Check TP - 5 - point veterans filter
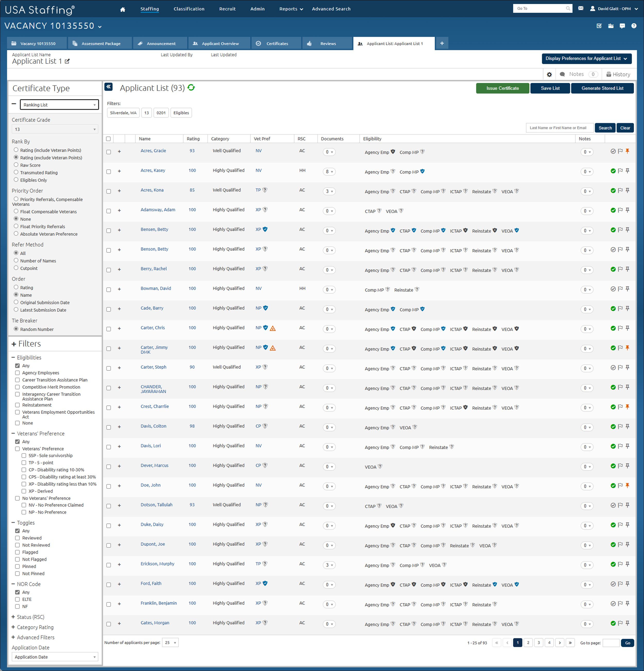This screenshot has width=644, height=671. click(24, 463)
